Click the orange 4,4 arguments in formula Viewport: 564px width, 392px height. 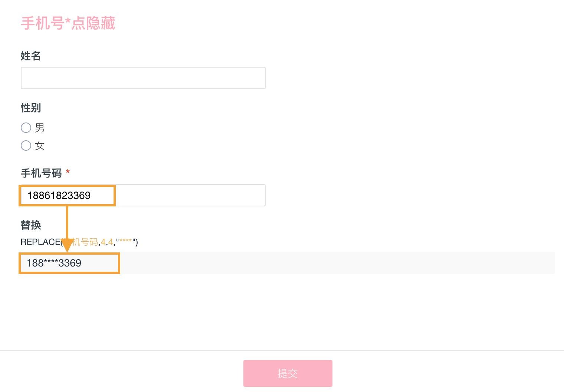tap(107, 242)
